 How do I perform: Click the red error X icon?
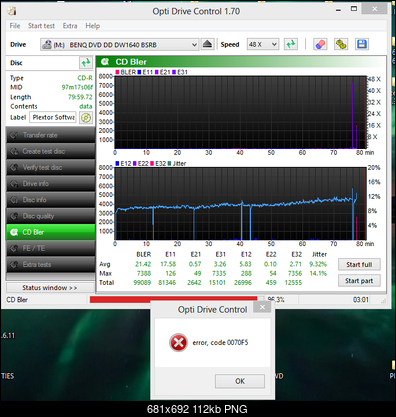pyautogui.click(x=178, y=342)
